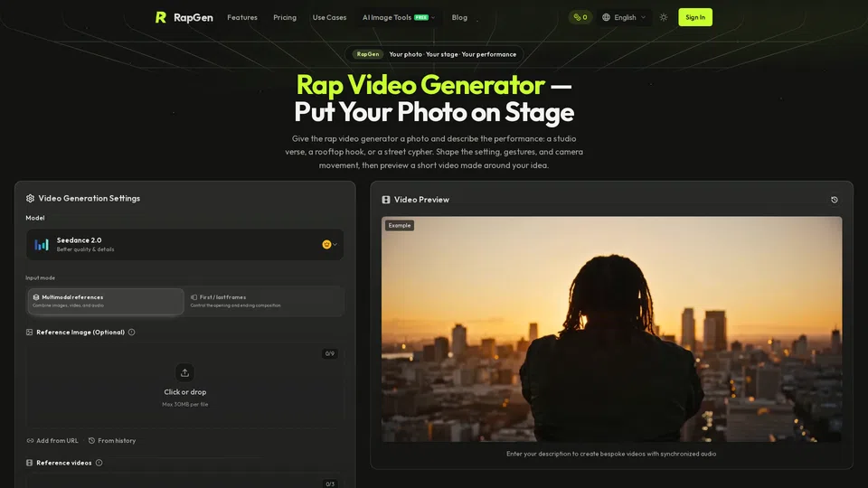Click the Input mode label

pyautogui.click(x=40, y=277)
